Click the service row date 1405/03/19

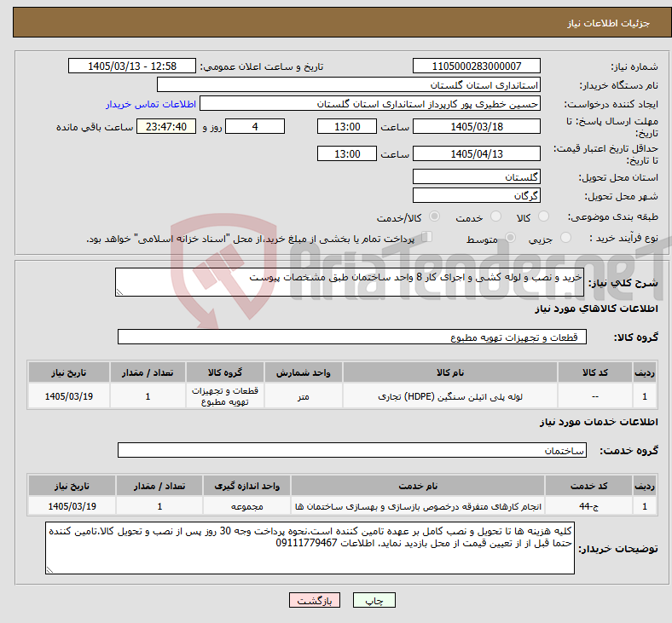72,506
